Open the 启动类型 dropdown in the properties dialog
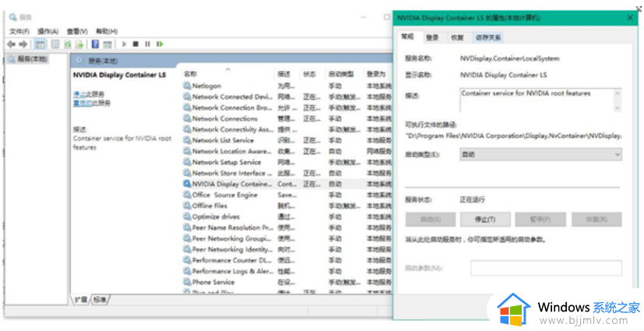 tap(541, 154)
